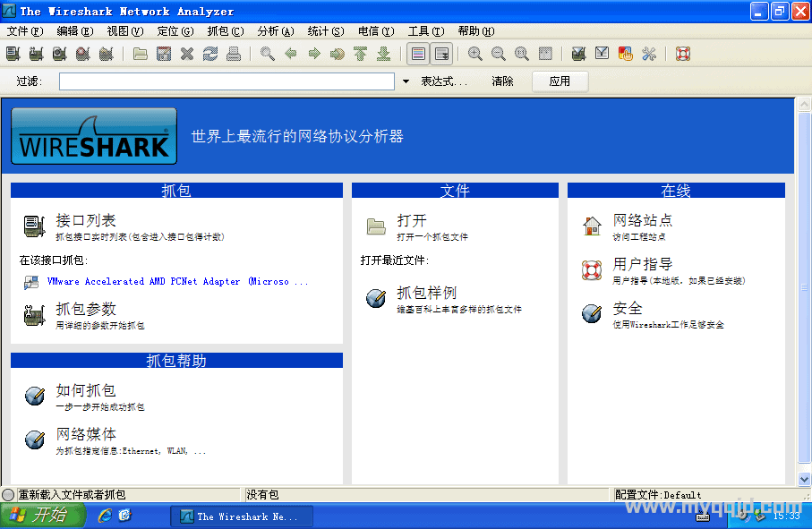Open the Windows 开始 Start menu

42,516
